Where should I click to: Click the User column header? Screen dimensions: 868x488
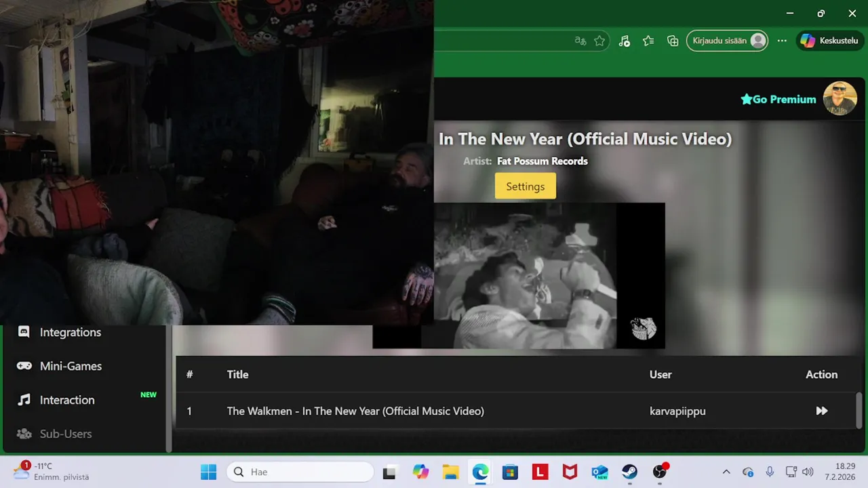(x=660, y=375)
